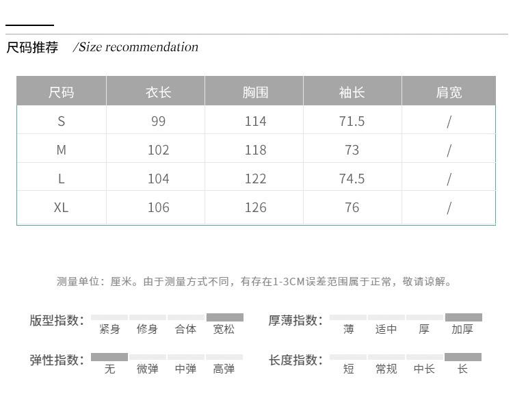Click the 122 chest measurement value

[255, 179]
